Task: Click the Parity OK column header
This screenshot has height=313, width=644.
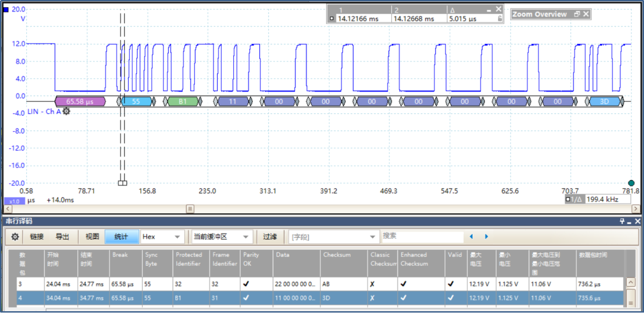Action: click(256, 264)
